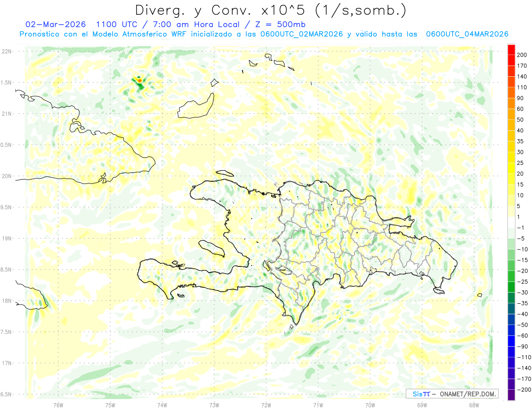The height and width of the screenshot is (411, 532).
Task: Click the "69W" longitude label
Action: click(x=422, y=405)
